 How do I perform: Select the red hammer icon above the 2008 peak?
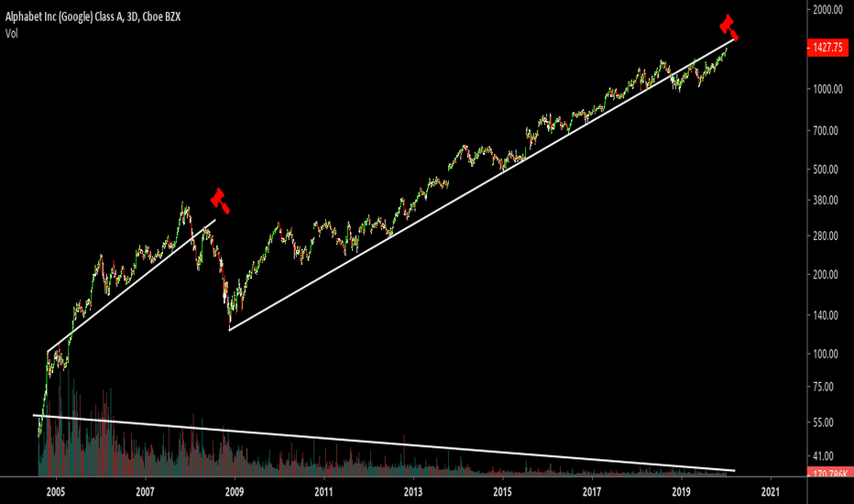tap(220, 201)
